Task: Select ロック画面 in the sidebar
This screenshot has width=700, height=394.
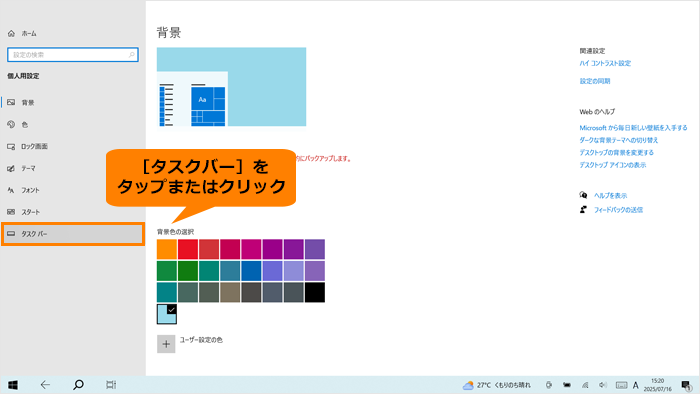Action: pyautogui.click(x=73, y=146)
